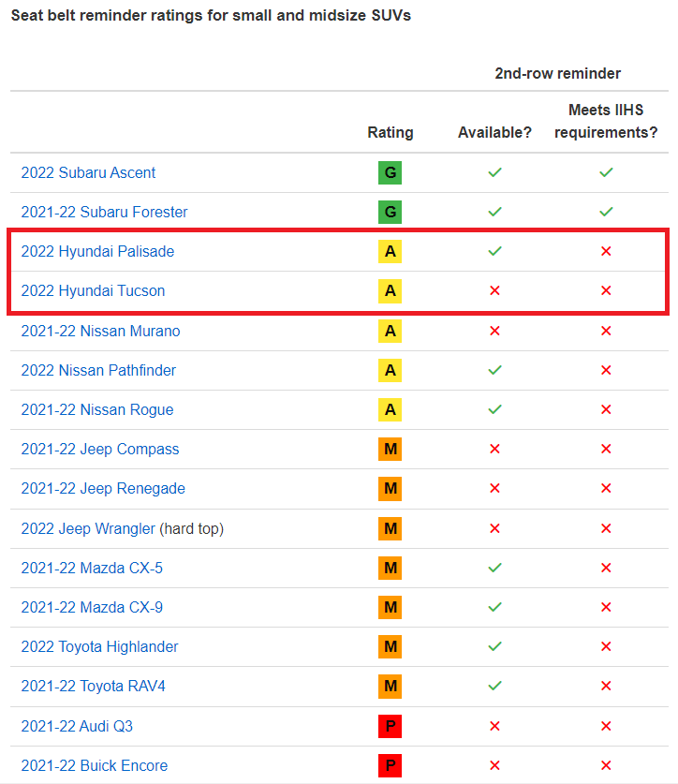Open the 2021-22 Mazda CX-5 link
This screenshot has width=678, height=784.
tap(92, 568)
